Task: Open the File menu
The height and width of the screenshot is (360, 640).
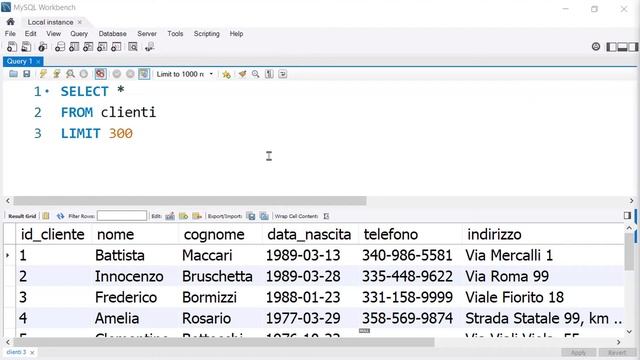Action: tap(10, 33)
